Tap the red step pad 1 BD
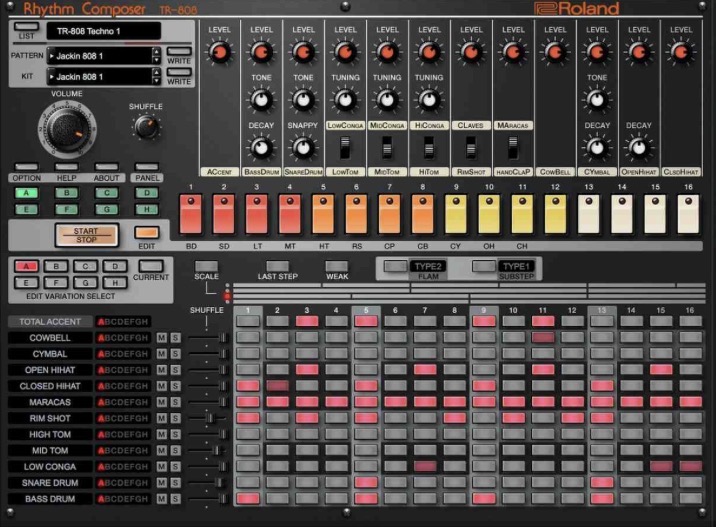Image resolution: width=716 pixels, height=527 pixels. 191,214
